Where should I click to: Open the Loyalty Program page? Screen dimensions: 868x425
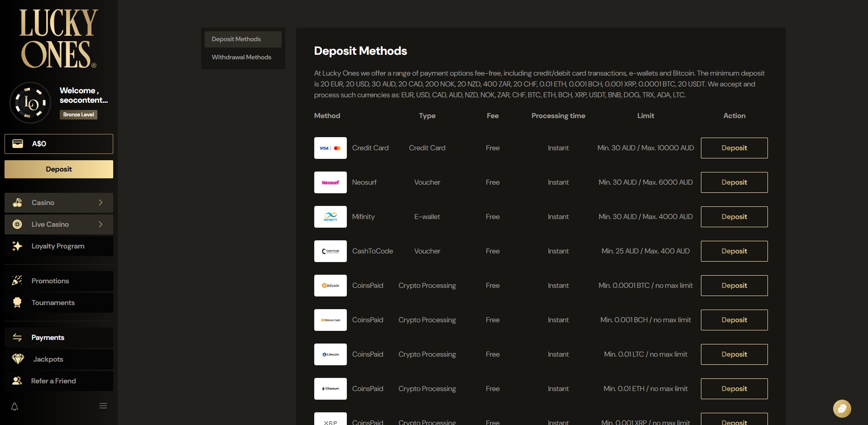tap(58, 246)
